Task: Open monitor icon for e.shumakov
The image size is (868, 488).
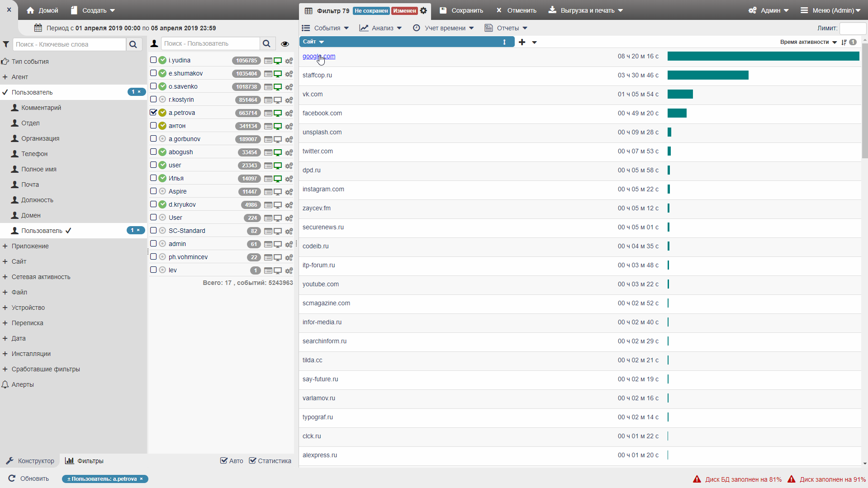Action: pyautogui.click(x=278, y=74)
